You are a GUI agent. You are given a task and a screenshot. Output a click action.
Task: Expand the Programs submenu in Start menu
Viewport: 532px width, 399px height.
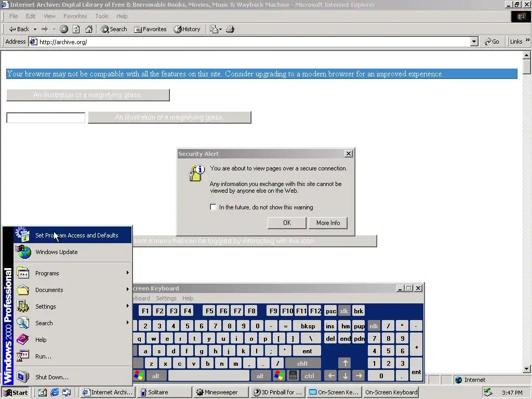coord(72,273)
